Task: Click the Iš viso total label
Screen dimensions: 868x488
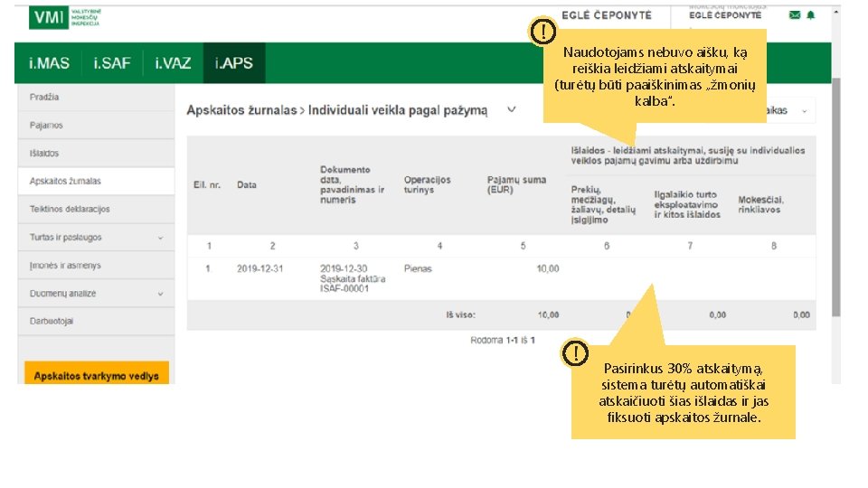Action: point(460,314)
